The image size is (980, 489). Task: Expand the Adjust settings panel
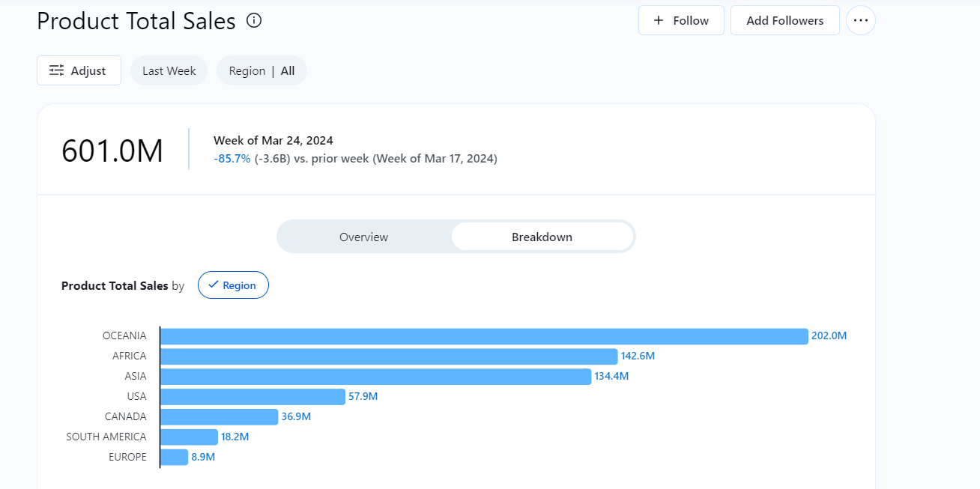(x=79, y=70)
